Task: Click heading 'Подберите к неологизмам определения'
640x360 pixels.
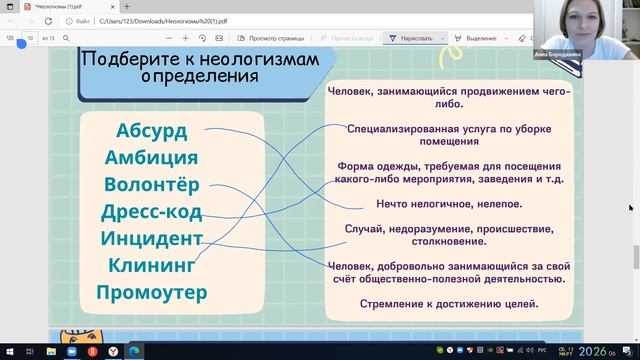Action: (200, 68)
